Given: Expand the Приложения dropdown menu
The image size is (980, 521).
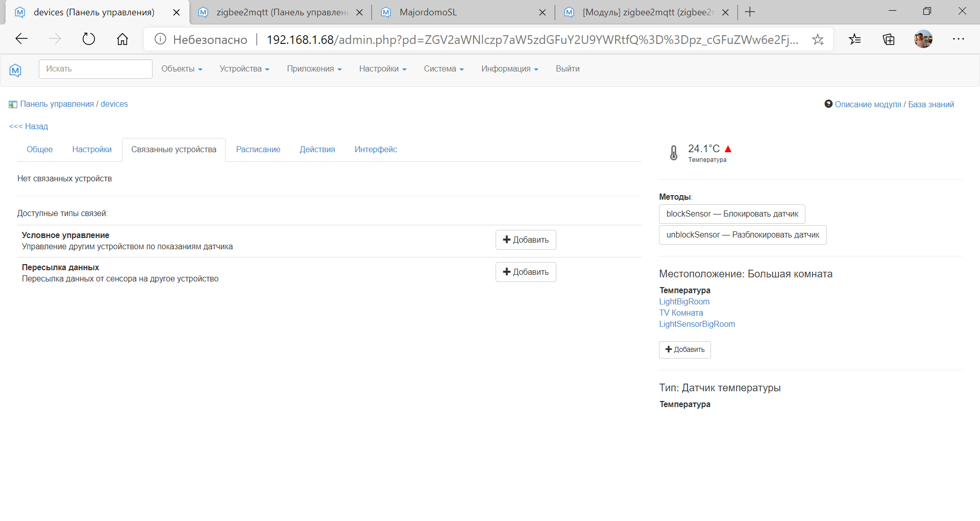Looking at the screenshot, I should tap(314, 69).
